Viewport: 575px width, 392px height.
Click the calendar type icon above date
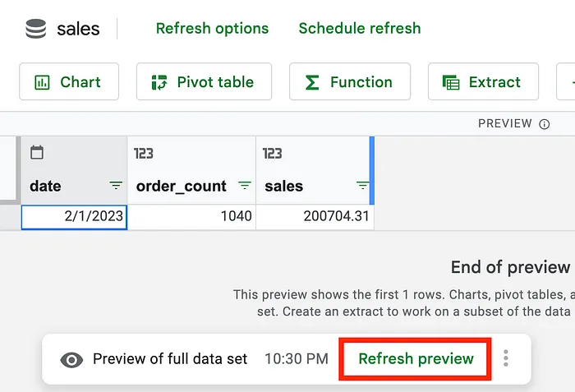click(x=37, y=152)
